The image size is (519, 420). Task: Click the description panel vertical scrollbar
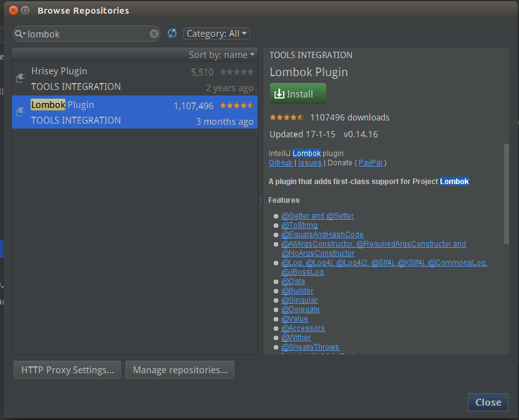click(x=506, y=193)
